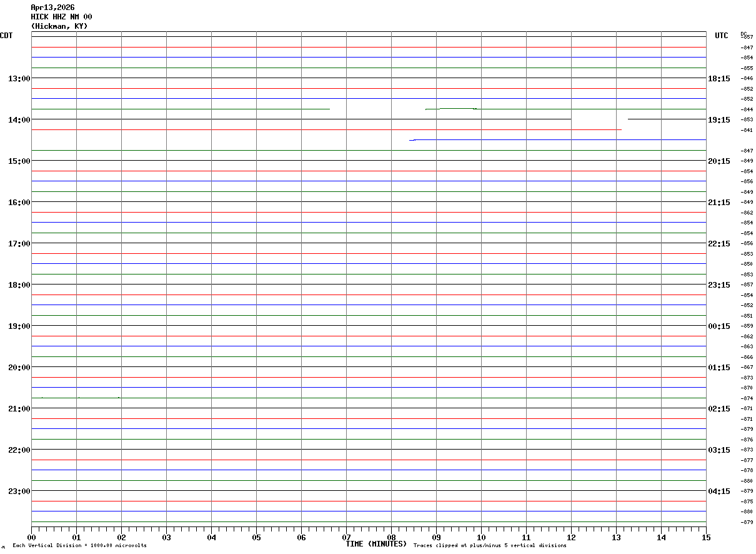The width and height of the screenshot is (756, 554).
Task: Click minute tick label 05
Action: tap(256, 537)
